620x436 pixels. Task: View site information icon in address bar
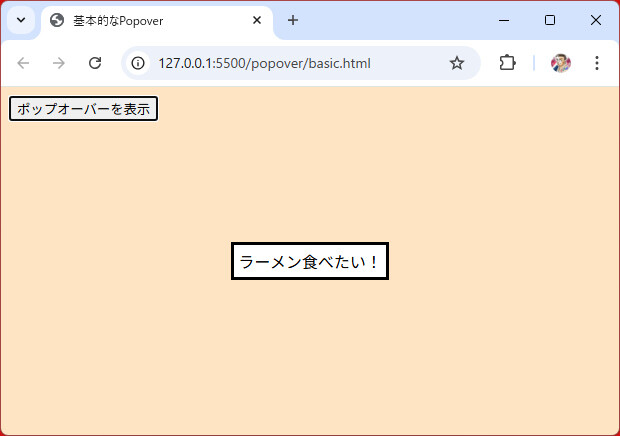tap(139, 63)
